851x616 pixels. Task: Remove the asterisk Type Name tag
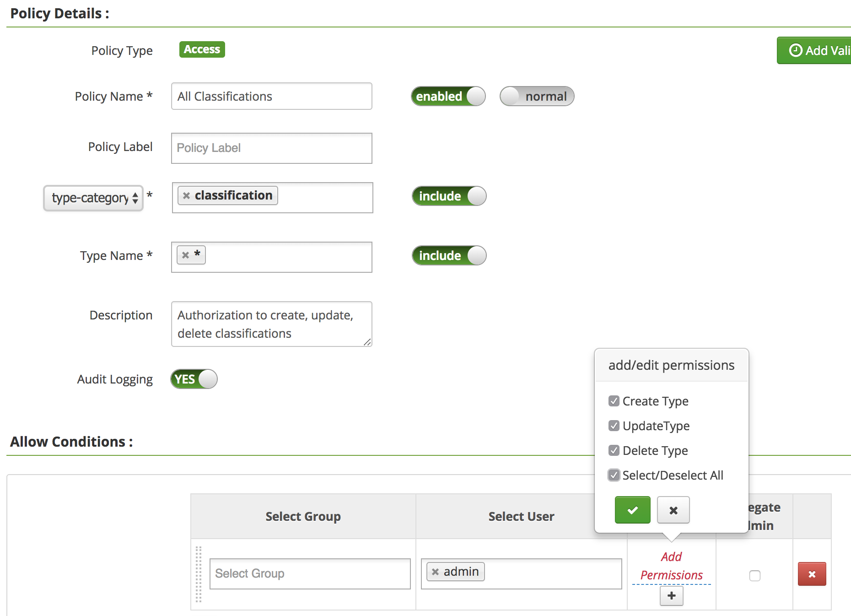[185, 255]
